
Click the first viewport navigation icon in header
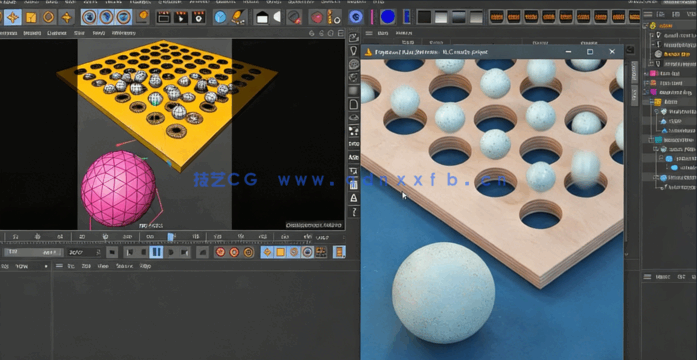(x=311, y=33)
